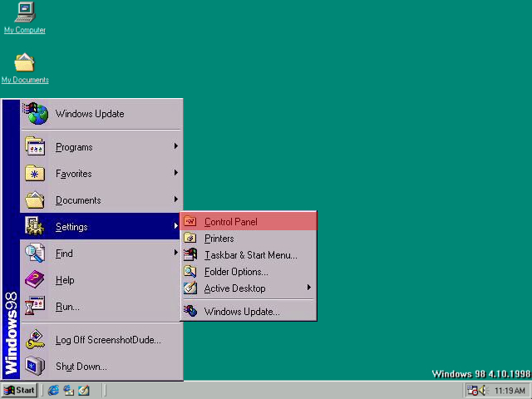This screenshot has height=399, width=532.
Task: Click the Task Scheduler tray icon
Action: [x=471, y=390]
